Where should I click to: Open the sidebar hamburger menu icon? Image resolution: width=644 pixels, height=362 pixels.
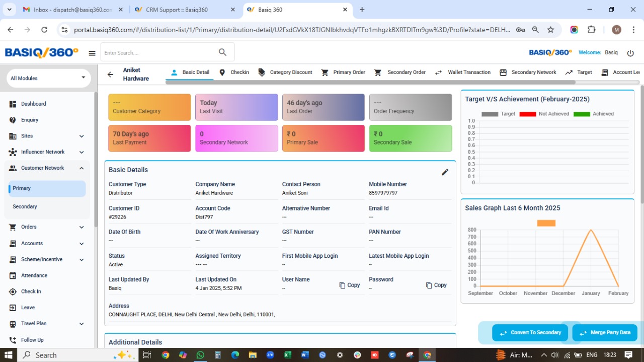pos(92,52)
